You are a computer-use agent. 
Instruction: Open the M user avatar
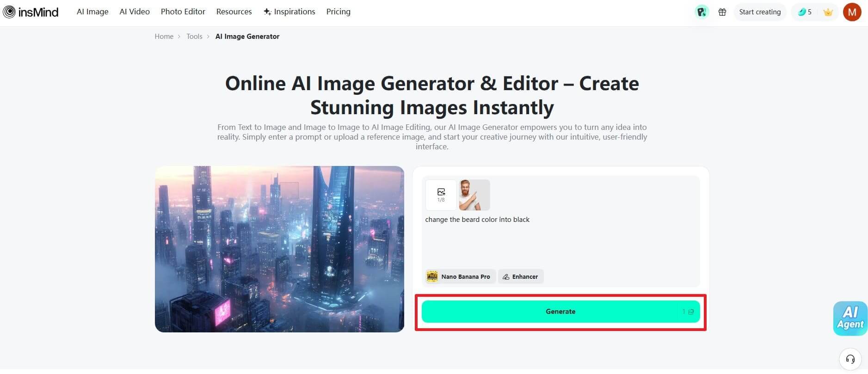(851, 12)
